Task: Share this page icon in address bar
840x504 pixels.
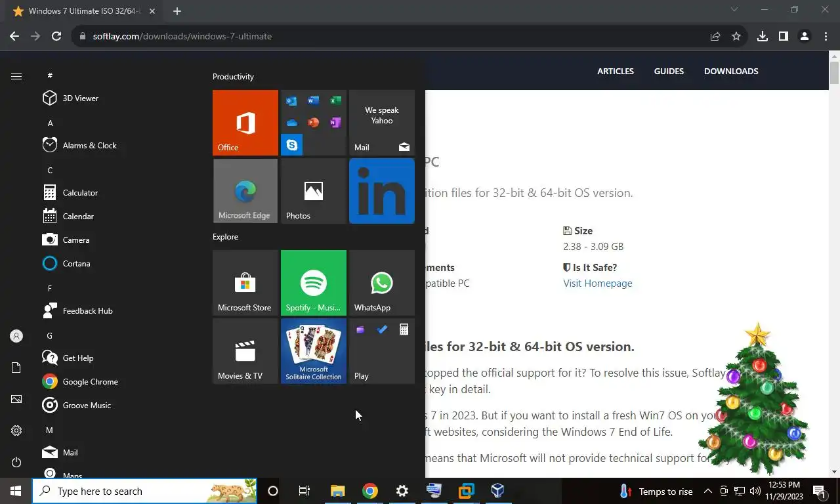Action: [715, 36]
